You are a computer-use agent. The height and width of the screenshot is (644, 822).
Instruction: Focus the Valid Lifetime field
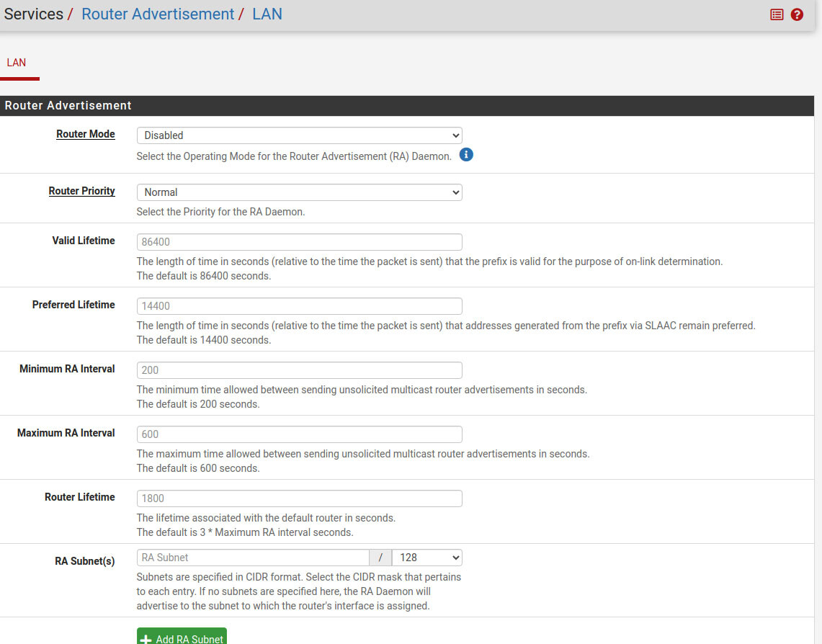coord(300,242)
